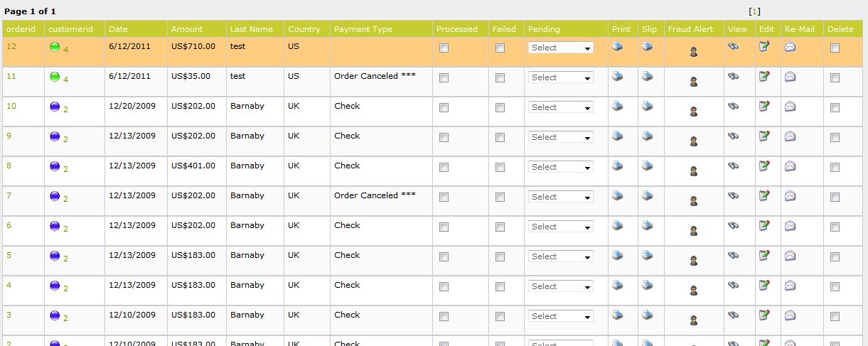Tick the Failed checkbox for order 10
This screenshot has width=868, height=346.
500,108
